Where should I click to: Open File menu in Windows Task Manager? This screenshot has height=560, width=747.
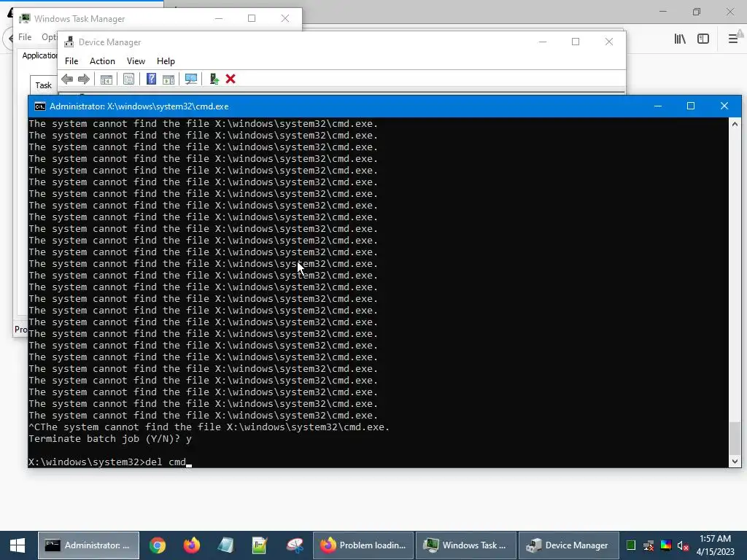25,36
